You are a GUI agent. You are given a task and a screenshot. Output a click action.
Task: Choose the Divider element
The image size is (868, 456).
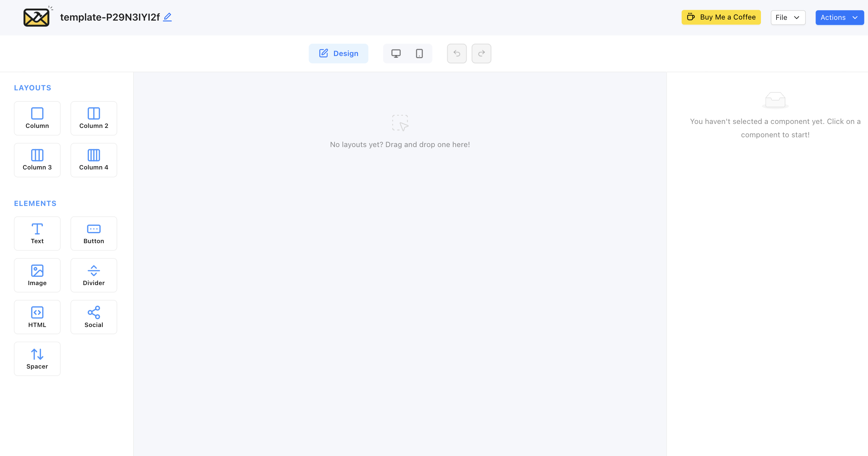pos(94,275)
